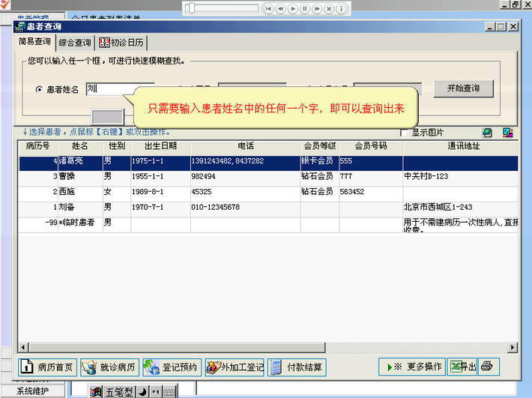Toggle the IME half-moon width icon
Viewport: 532px width, 398px height.
[142, 392]
